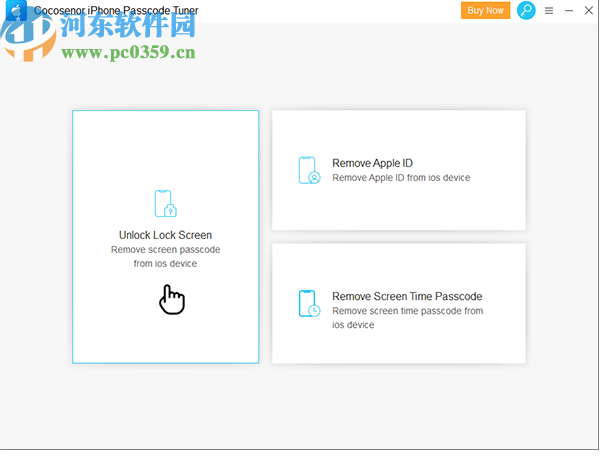
Task: Click 'Remove screen passcode from ios device' text
Action: [166, 256]
